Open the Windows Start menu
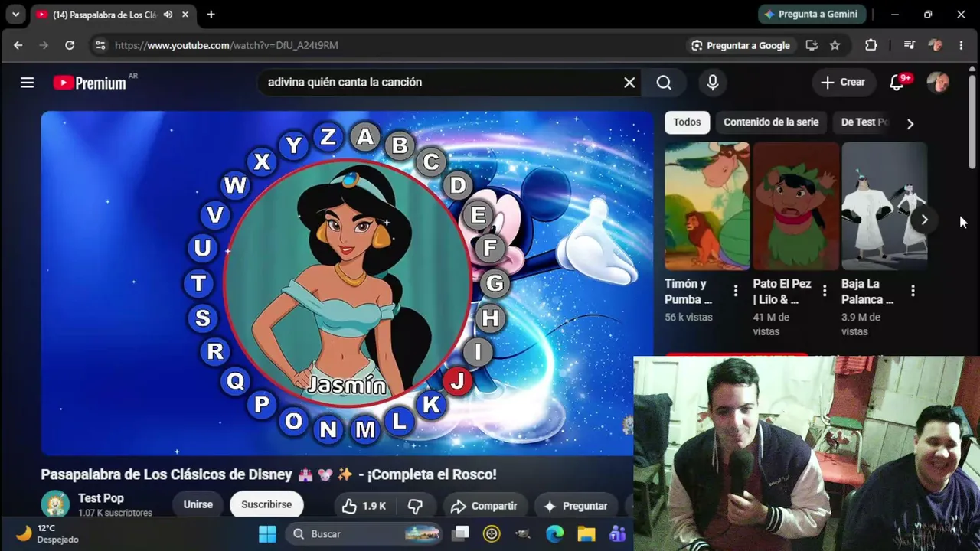 click(x=267, y=533)
